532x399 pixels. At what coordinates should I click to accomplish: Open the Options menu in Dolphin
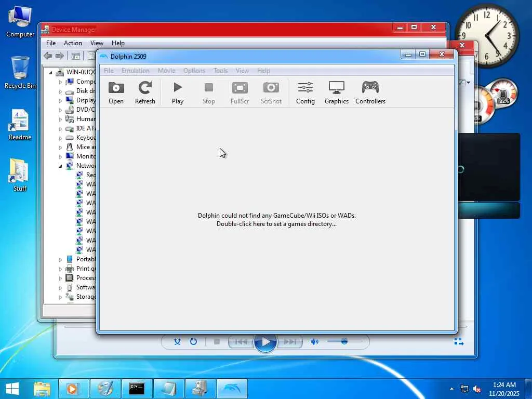click(194, 71)
